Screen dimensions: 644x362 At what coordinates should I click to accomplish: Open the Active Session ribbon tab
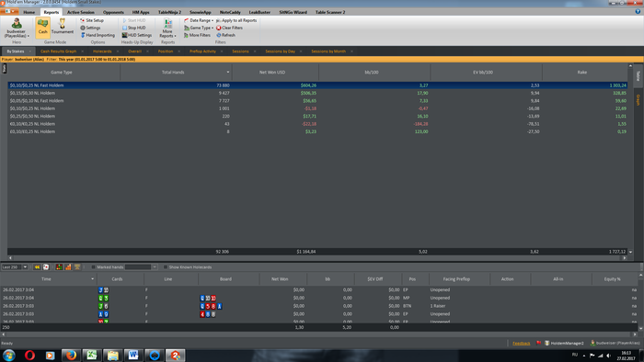coord(81,12)
